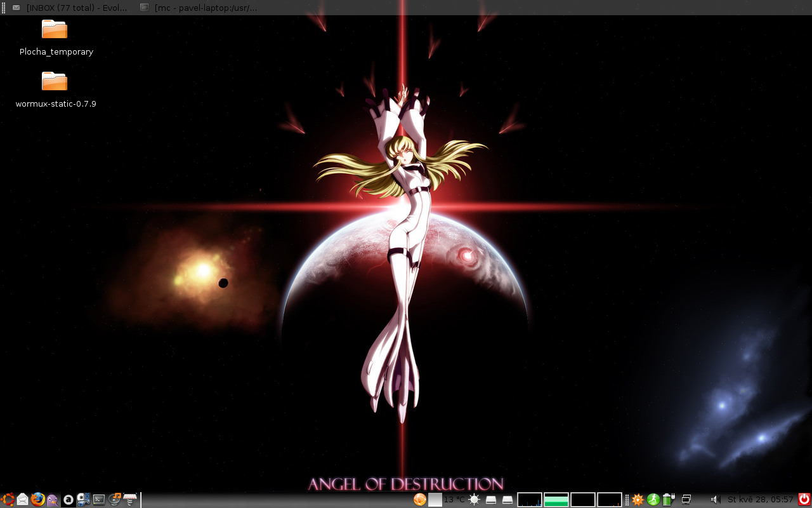Click the orange globe panel icon
812x508 pixels.
pyautogui.click(x=419, y=500)
